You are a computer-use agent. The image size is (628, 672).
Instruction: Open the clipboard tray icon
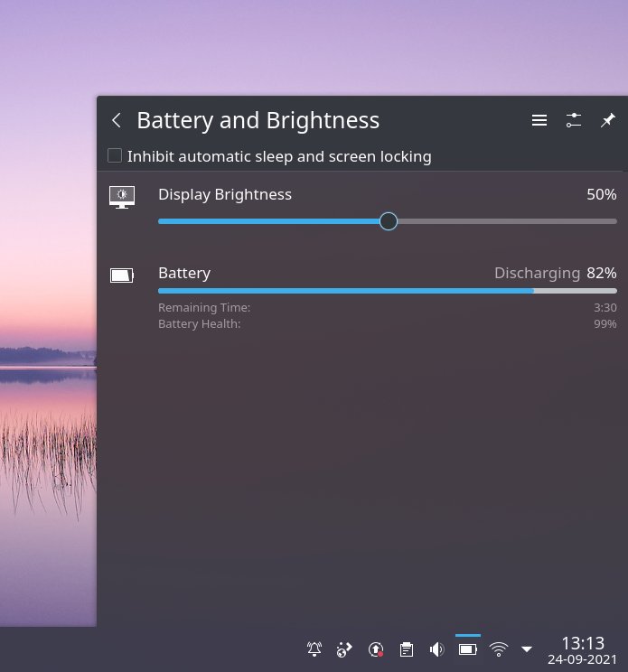coord(407,649)
